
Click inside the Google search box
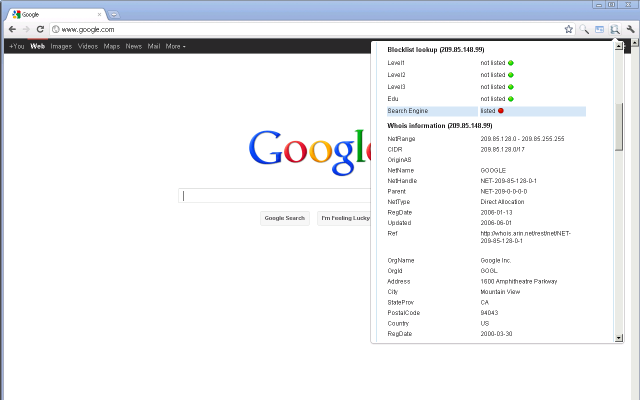[x=274, y=196]
